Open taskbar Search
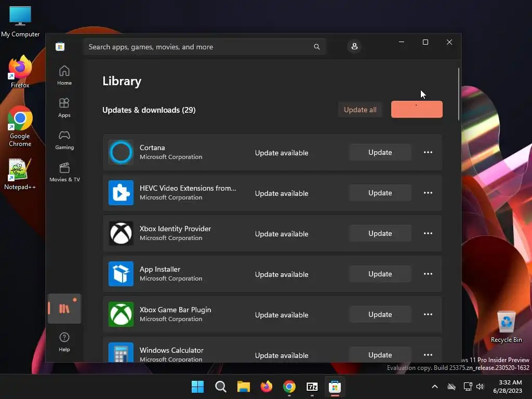 click(220, 387)
